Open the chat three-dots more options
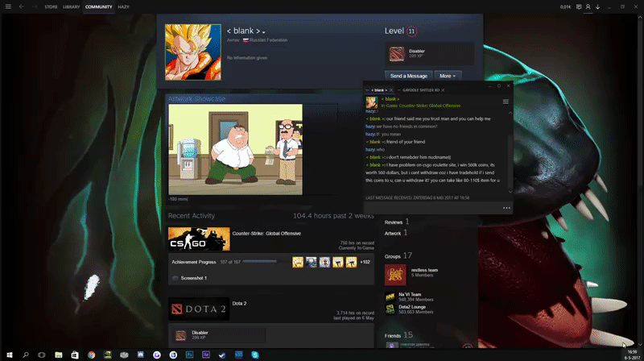The width and height of the screenshot is (644, 361). 506,208
